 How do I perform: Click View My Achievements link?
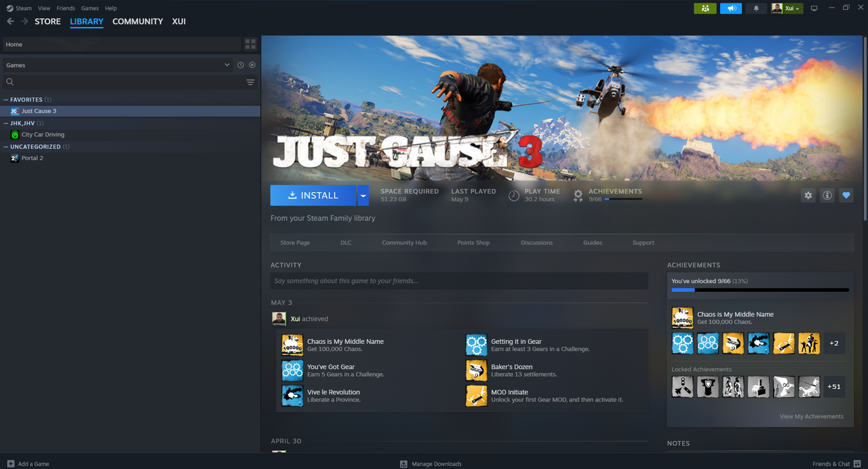click(x=812, y=417)
